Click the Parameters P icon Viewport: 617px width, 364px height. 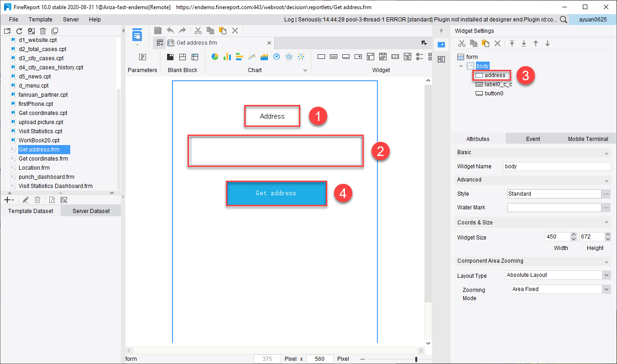pyautogui.click(x=142, y=57)
